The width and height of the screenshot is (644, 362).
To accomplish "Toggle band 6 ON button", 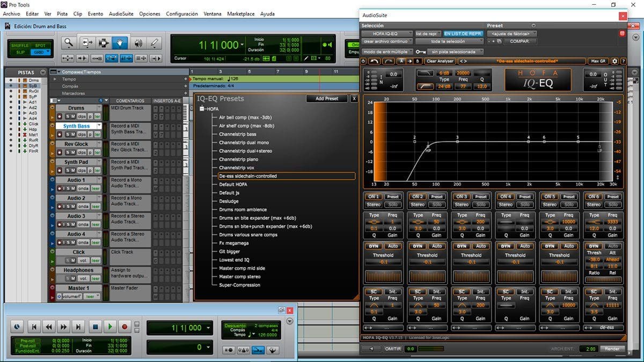I will [x=594, y=197].
